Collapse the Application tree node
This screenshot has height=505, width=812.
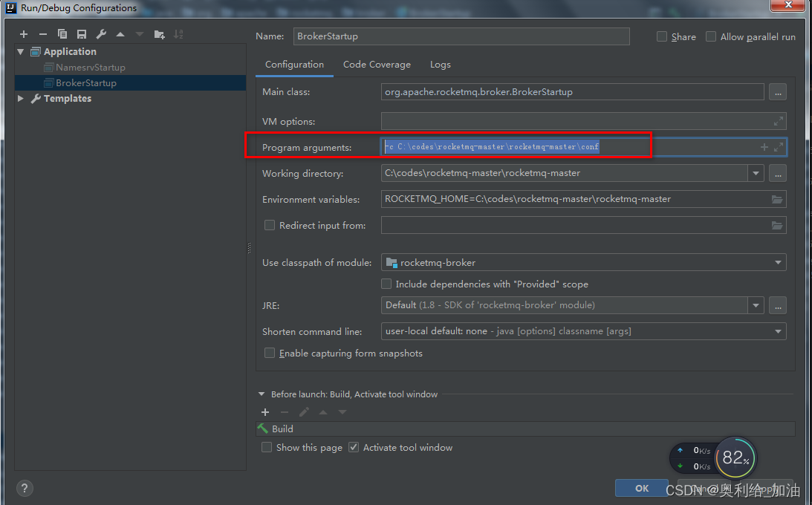[21, 52]
